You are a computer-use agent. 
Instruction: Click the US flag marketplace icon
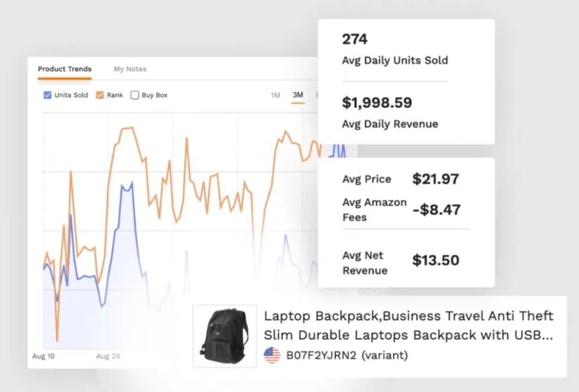pos(273,356)
